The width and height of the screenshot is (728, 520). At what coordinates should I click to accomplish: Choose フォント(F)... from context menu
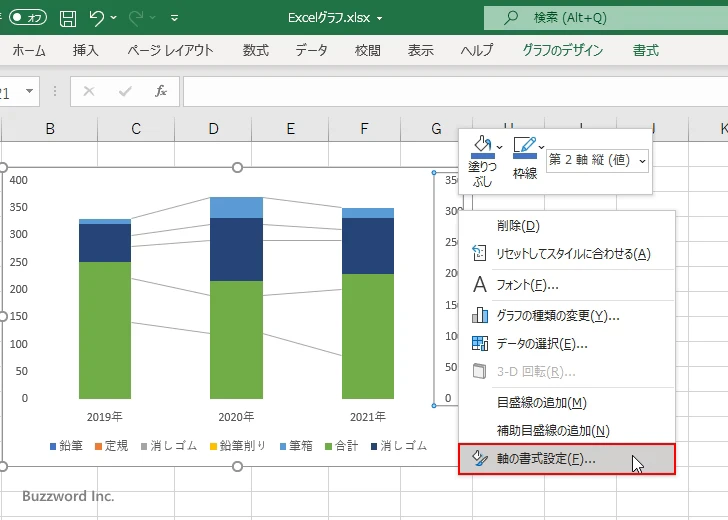[x=566, y=285]
